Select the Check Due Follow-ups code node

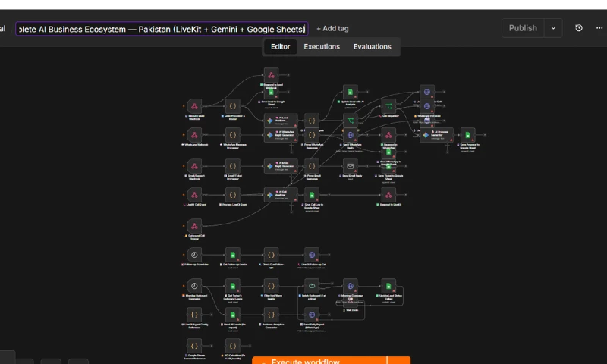pos(271,255)
